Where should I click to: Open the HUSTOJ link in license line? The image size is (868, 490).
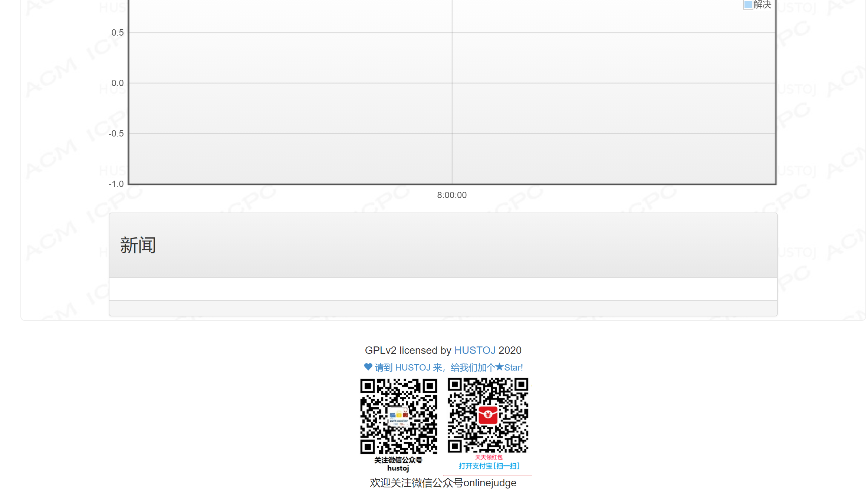pos(474,350)
